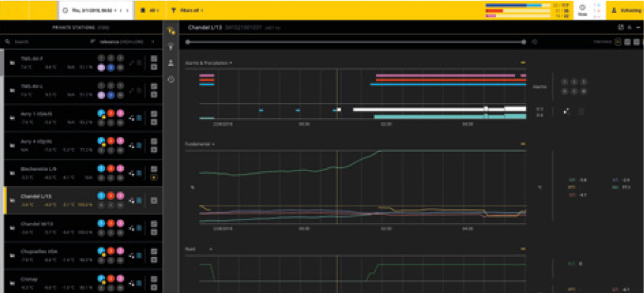This screenshot has width=644, height=293.
Task: Click the share icon on Chandel M/13 row
Action: pos(132,229)
